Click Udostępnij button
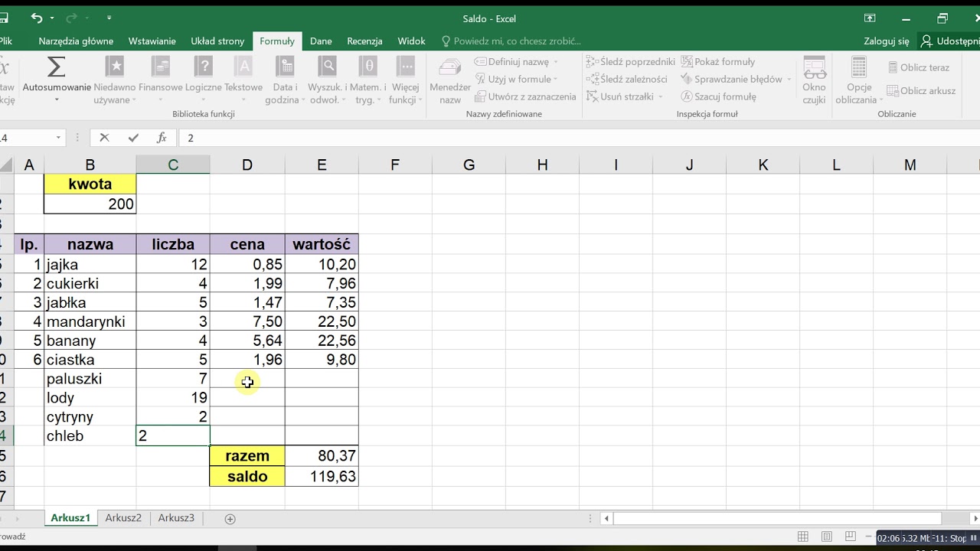Viewport: 980px width, 551px height. (950, 41)
